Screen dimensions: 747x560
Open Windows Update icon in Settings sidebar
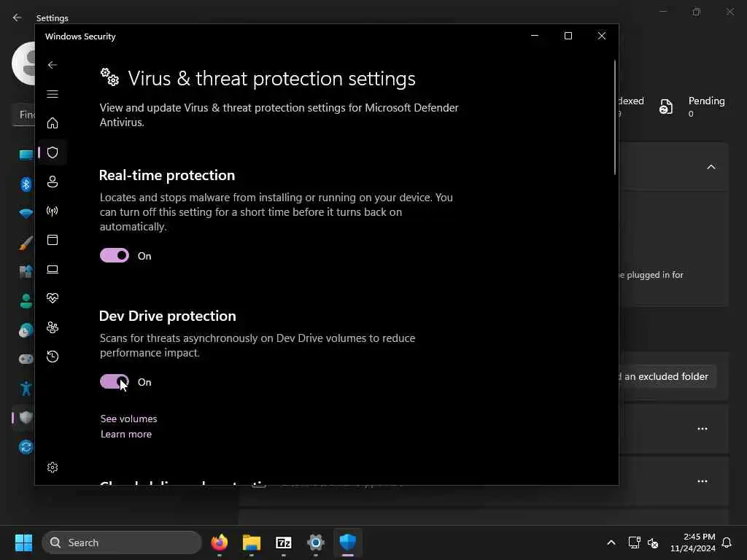tap(26, 447)
